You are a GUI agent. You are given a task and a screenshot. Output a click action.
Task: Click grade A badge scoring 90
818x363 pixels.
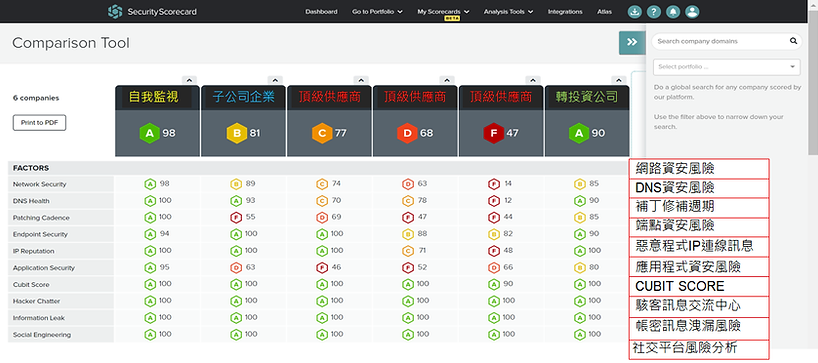pyautogui.click(x=579, y=133)
